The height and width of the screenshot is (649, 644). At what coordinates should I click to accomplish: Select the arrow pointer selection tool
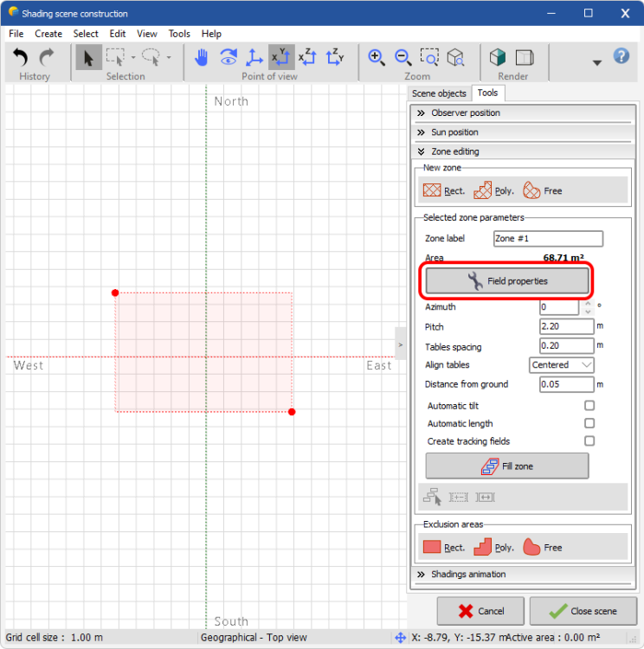[87, 57]
